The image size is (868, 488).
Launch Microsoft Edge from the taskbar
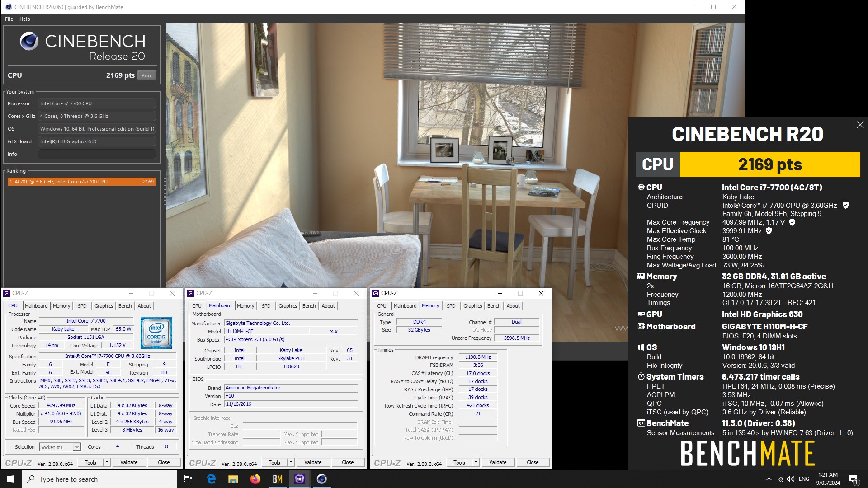pyautogui.click(x=211, y=479)
